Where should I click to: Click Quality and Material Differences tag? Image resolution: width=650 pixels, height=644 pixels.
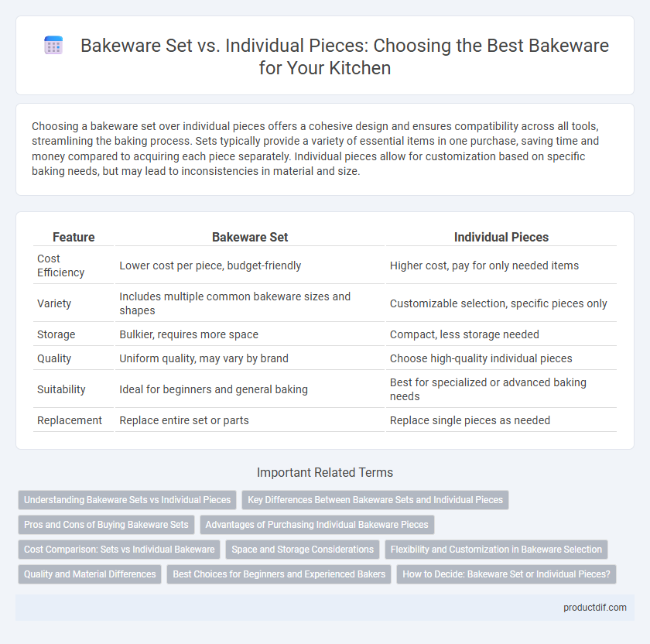point(90,574)
